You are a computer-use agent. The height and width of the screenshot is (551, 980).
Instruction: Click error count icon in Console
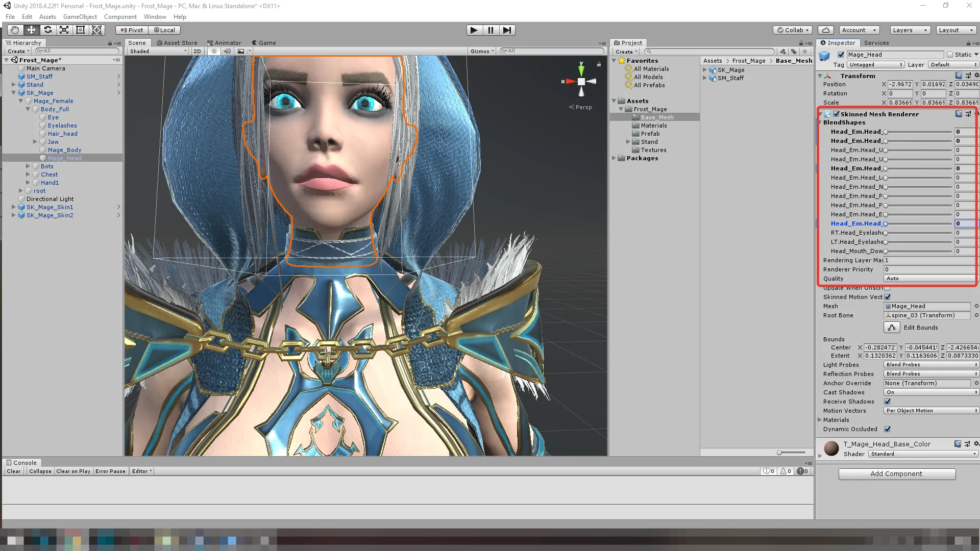802,471
